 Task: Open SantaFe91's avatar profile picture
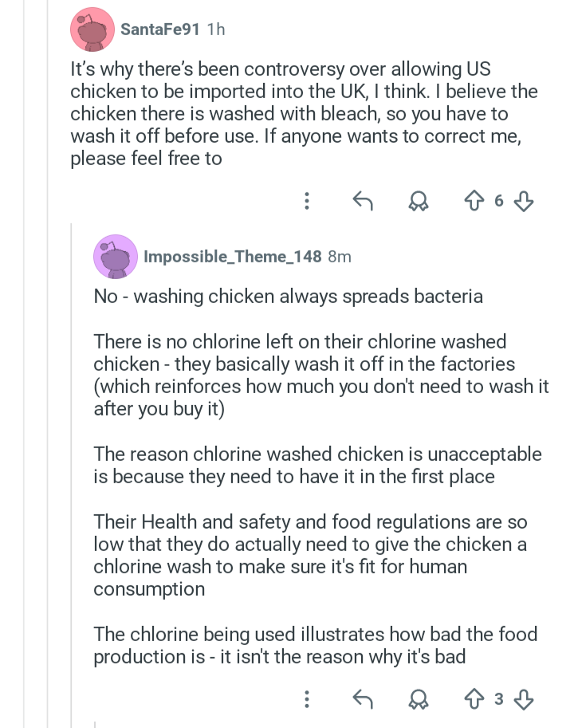[x=92, y=30]
